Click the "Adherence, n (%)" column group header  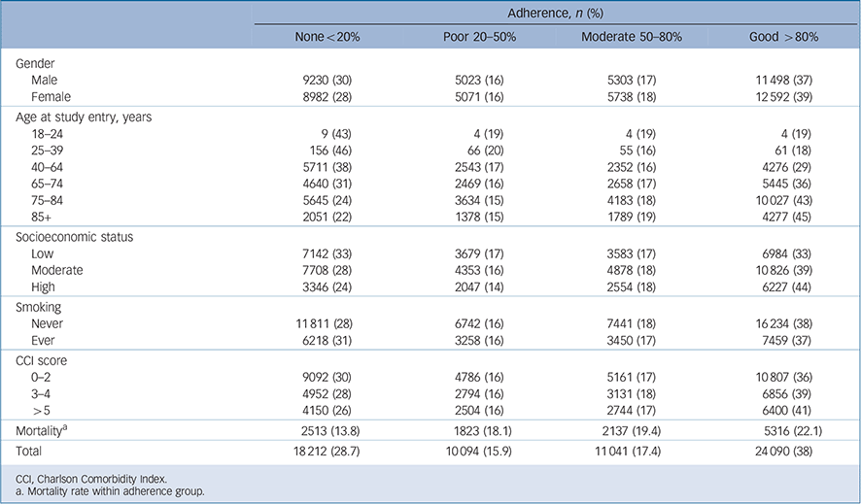click(556, 13)
